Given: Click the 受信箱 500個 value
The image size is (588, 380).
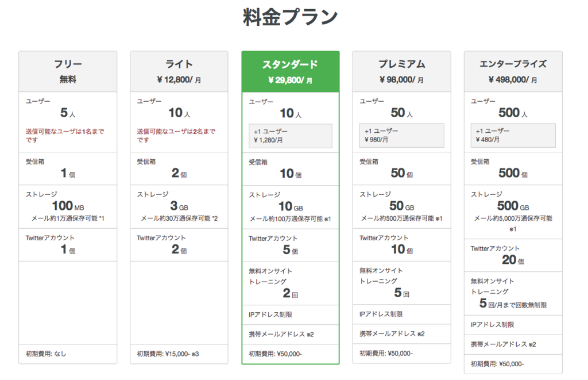Looking at the screenshot, I should [x=513, y=173].
